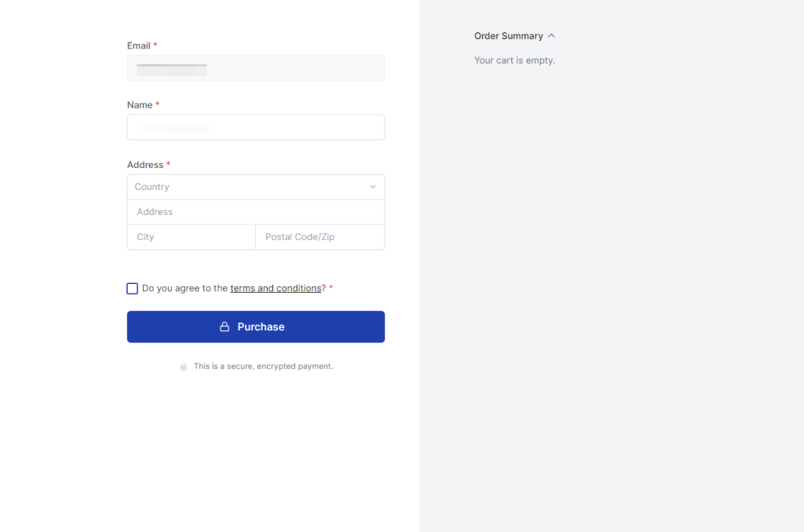Expand the Country selection list
This screenshot has width=804, height=532.
tap(255, 187)
